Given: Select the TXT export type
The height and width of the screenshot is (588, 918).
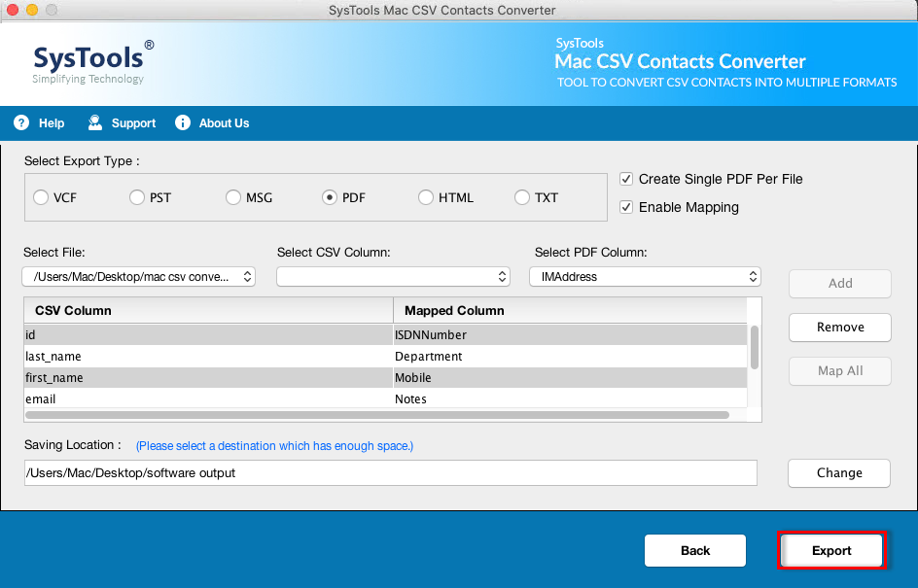Looking at the screenshot, I should pos(521,197).
